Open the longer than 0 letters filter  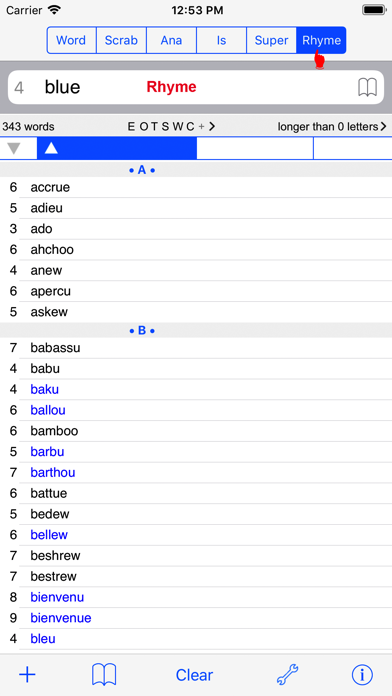tap(332, 127)
